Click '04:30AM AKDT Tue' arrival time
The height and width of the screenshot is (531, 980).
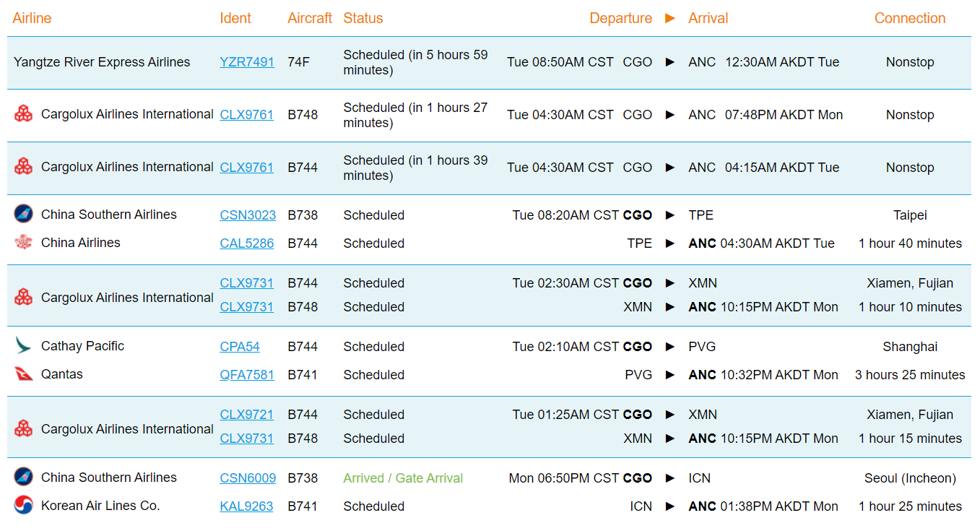pos(777,243)
